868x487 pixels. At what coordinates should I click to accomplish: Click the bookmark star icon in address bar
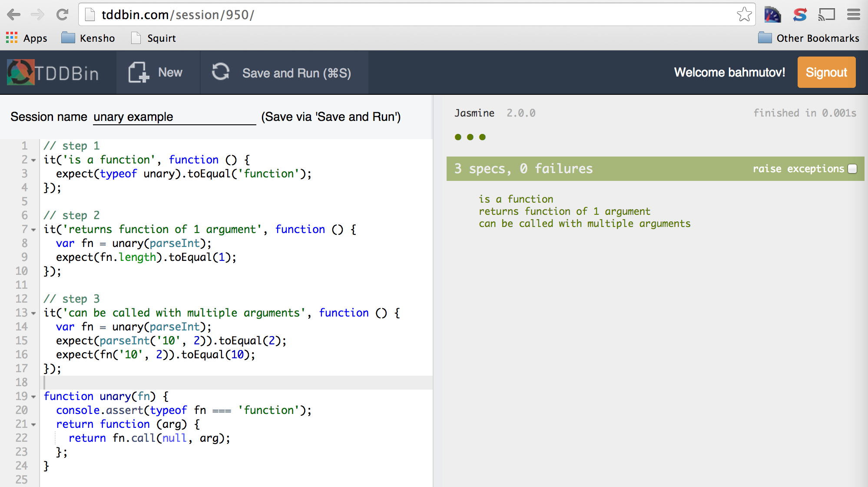coord(744,15)
